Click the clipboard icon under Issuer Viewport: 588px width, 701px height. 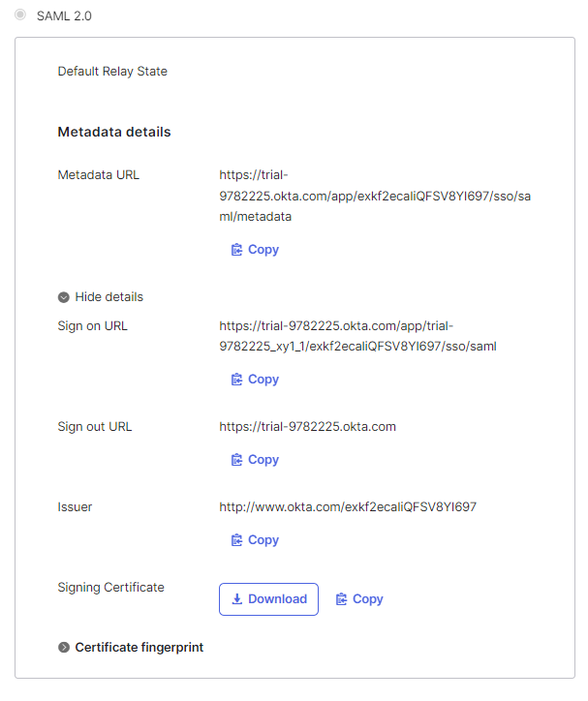click(x=236, y=540)
